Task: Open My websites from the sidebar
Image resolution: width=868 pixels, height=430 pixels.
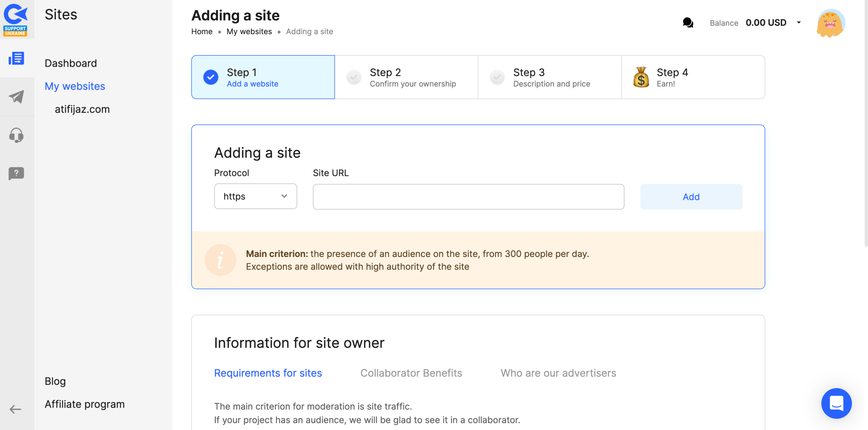Action: (x=75, y=86)
